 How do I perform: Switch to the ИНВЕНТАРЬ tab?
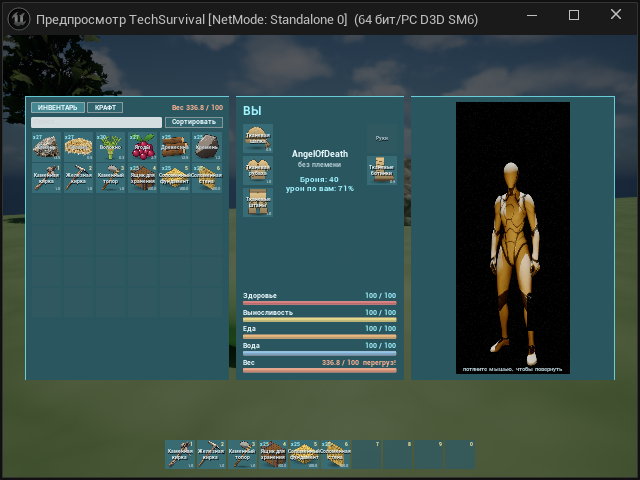[58, 107]
